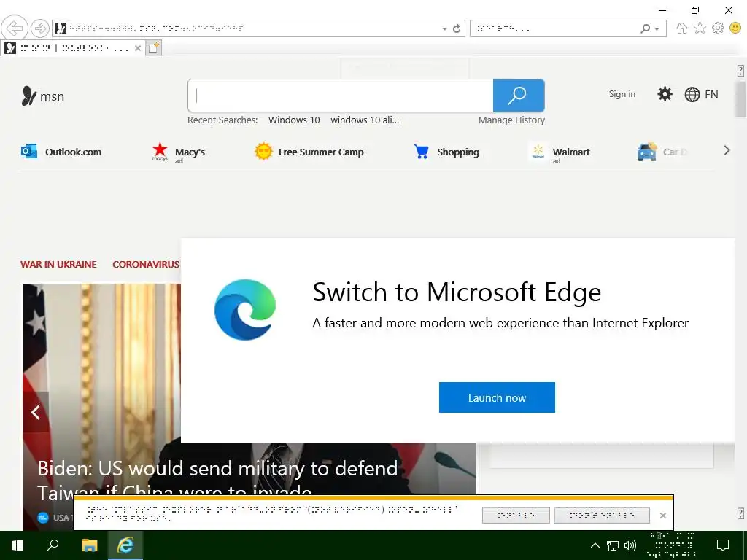The image size is (747, 560).
Task: Select the MSN browser tab
Action: pyautogui.click(x=71, y=48)
